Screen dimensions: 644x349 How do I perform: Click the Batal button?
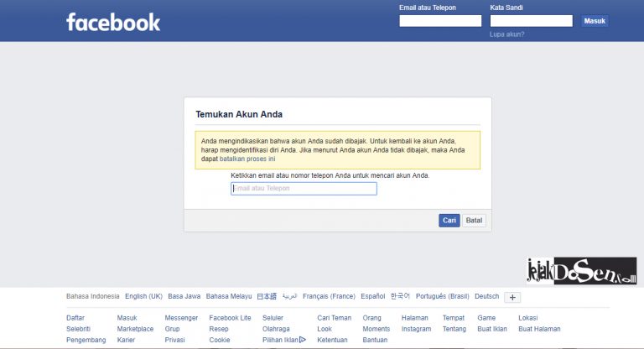pos(474,221)
